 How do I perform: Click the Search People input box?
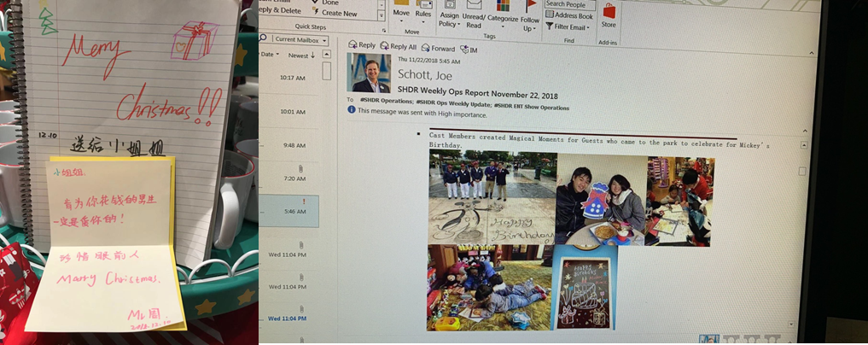coord(572,4)
